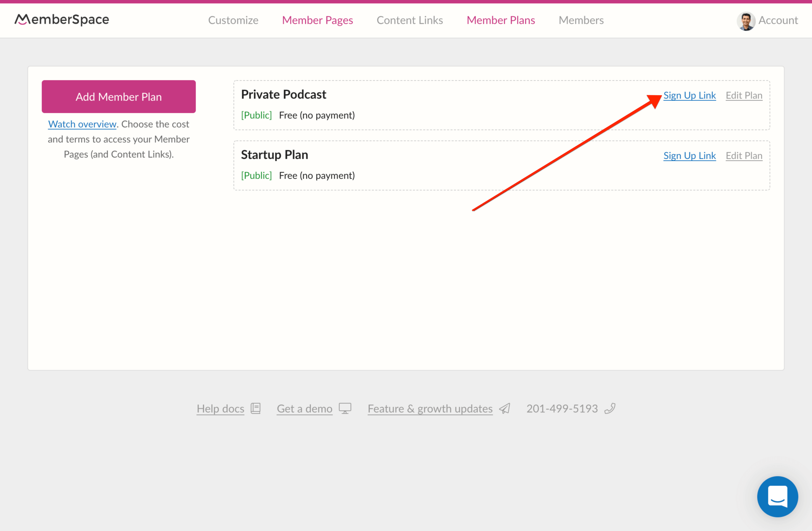Click [Public] label on Startup Plan
812x531 pixels.
[x=256, y=175]
